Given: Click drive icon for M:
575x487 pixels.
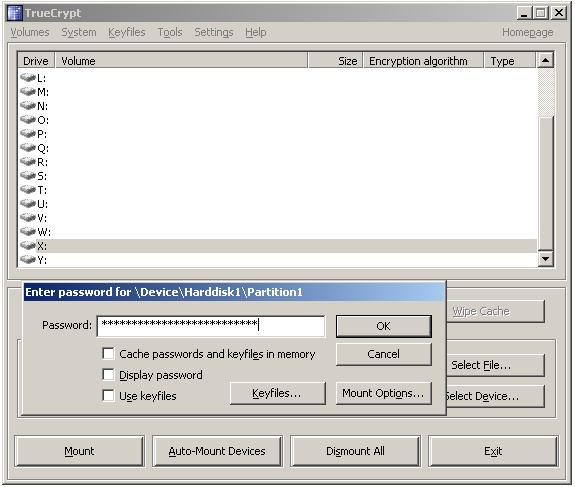Looking at the screenshot, I should 28,92.
